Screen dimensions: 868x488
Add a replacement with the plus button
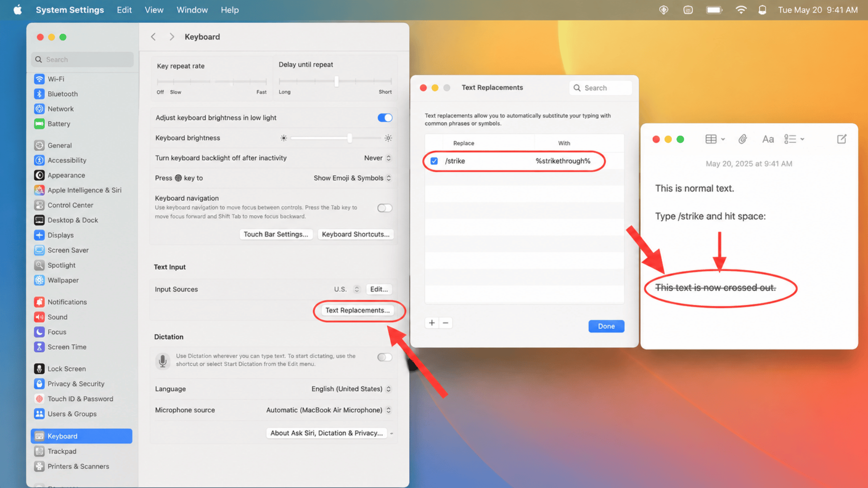[432, 323]
